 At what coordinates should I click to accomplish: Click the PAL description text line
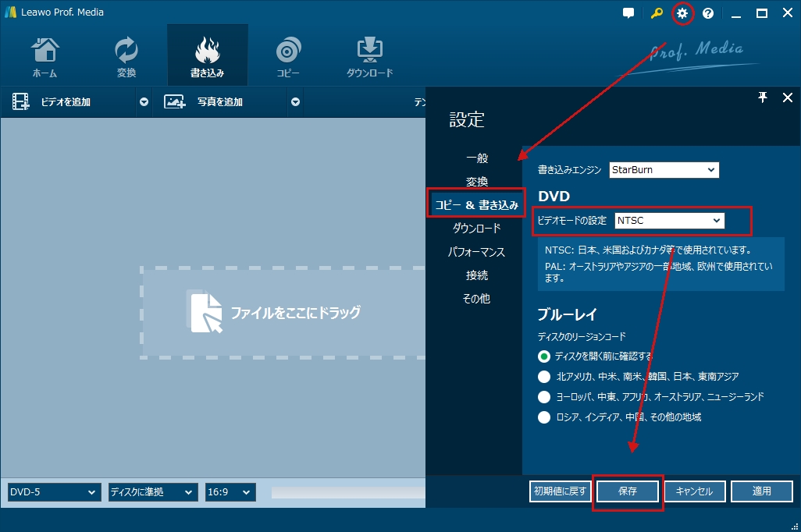pyautogui.click(x=658, y=272)
